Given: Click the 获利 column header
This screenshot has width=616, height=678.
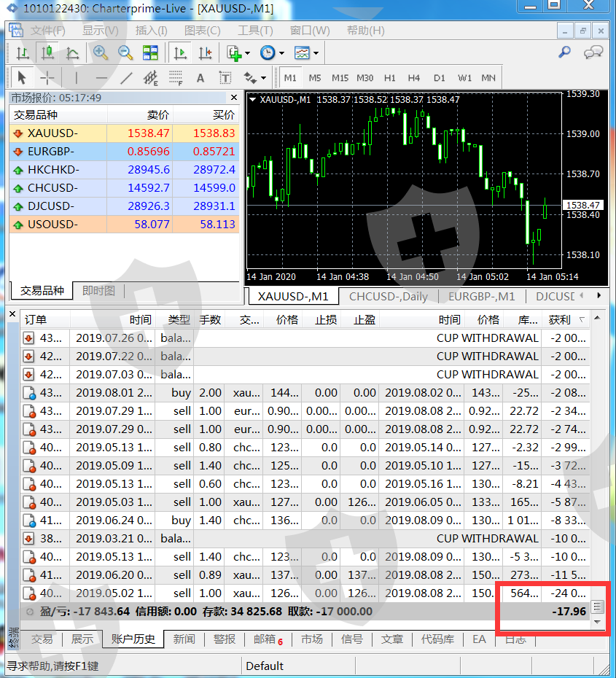Looking at the screenshot, I should click(560, 320).
